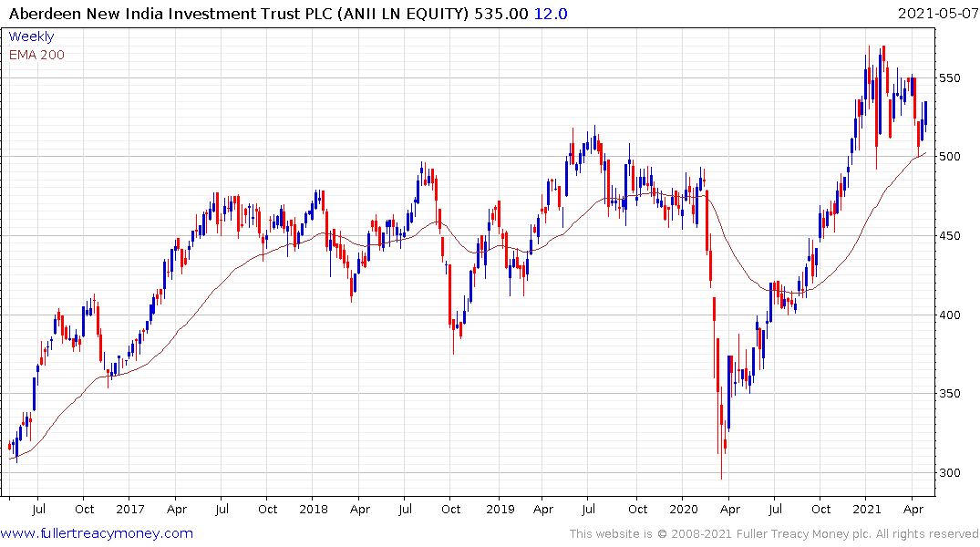Click the '2019' time axis label
980x547 pixels.
(x=500, y=509)
